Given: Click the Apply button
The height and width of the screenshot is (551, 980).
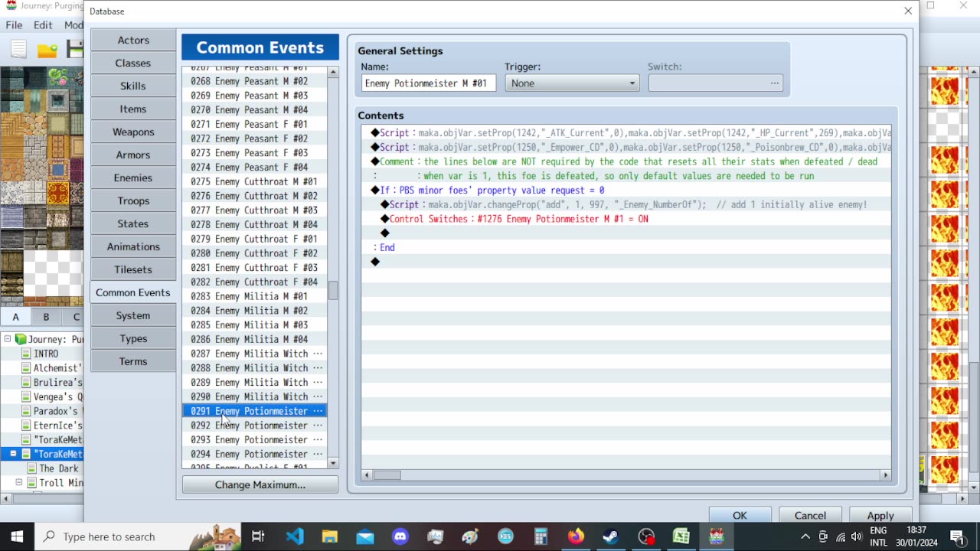Looking at the screenshot, I should pyautogui.click(x=880, y=515).
